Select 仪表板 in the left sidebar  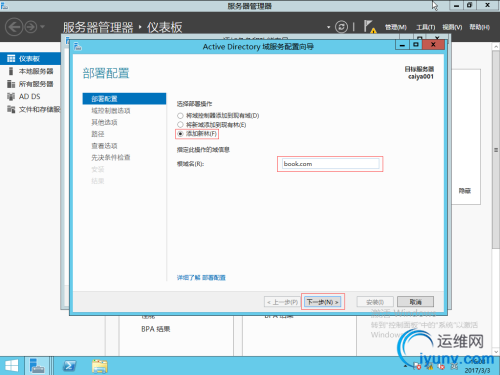[x=30, y=59]
